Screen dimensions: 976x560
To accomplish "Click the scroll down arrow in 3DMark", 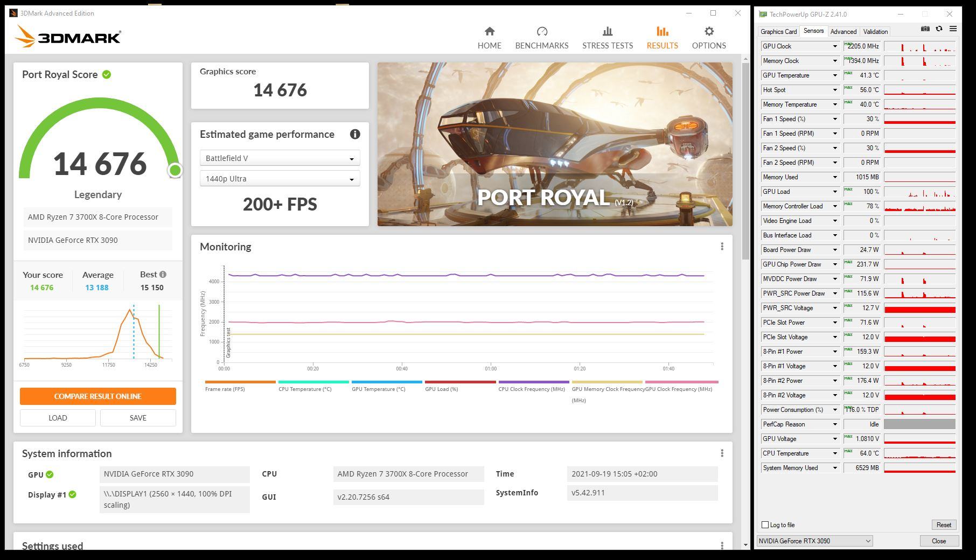I will click(745, 544).
